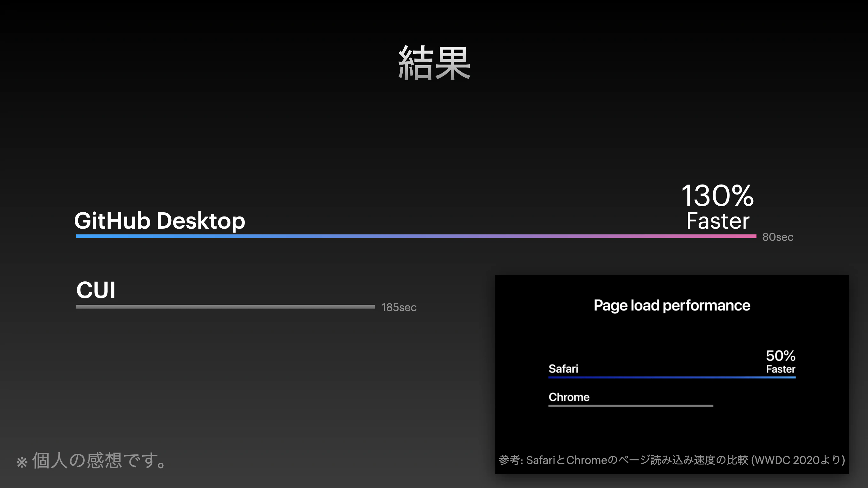
Task: Click the gradient GitHub Desktop bar
Action: pyautogui.click(x=416, y=236)
